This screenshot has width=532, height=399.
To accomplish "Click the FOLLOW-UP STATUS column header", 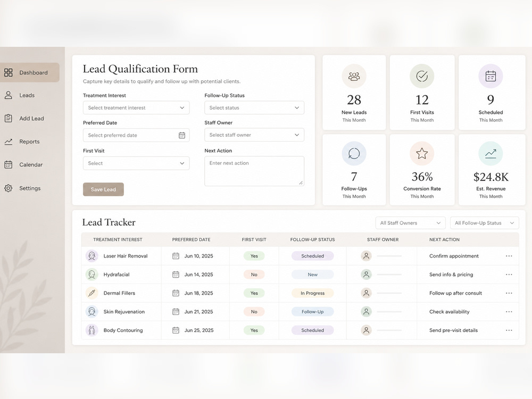I will pos(312,239).
